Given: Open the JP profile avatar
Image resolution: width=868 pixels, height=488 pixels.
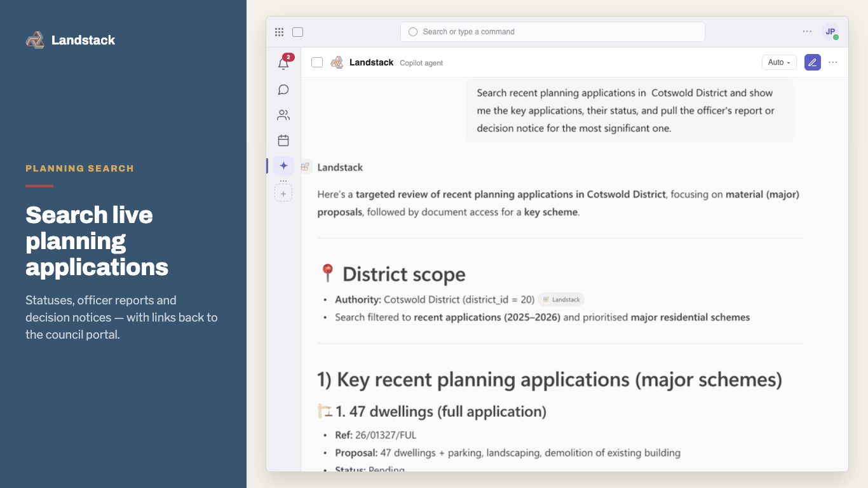Looking at the screenshot, I should click(x=831, y=32).
